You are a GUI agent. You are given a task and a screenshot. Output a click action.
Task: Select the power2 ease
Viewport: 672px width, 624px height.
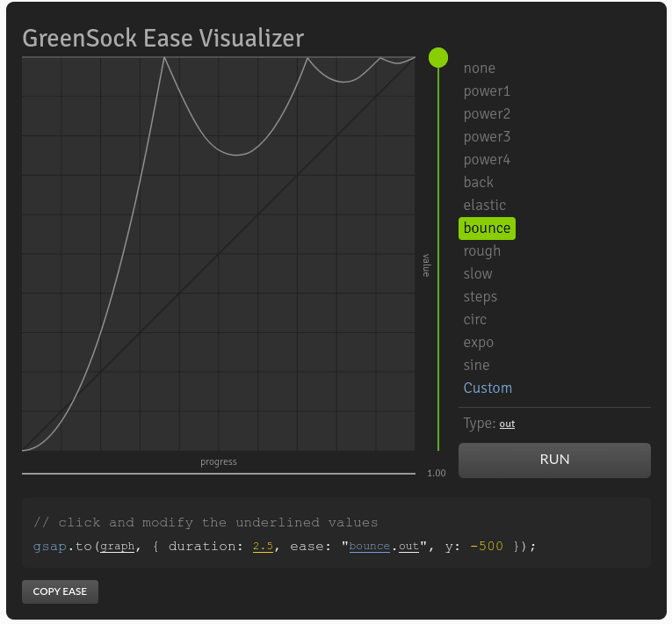[487, 114]
